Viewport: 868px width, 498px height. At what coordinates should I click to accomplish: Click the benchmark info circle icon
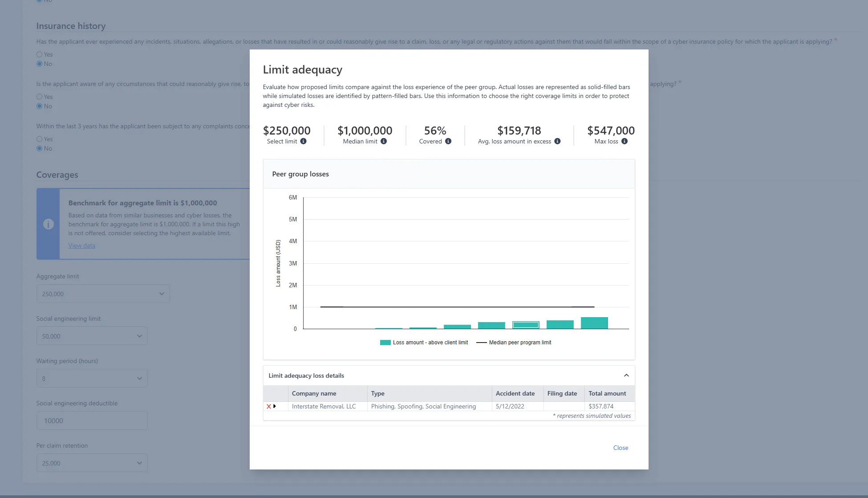(49, 224)
